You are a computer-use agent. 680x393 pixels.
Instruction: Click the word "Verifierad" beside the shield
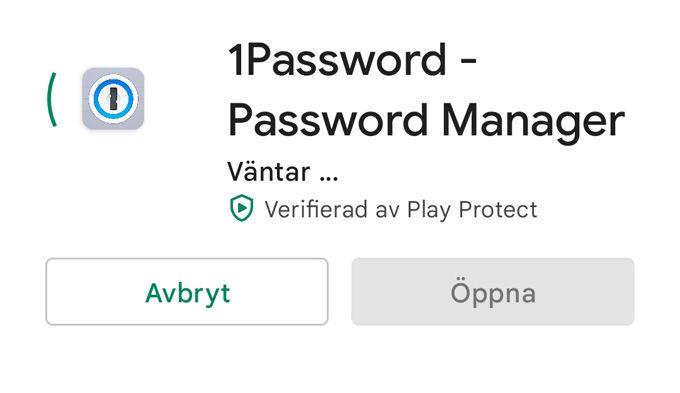click(317, 210)
